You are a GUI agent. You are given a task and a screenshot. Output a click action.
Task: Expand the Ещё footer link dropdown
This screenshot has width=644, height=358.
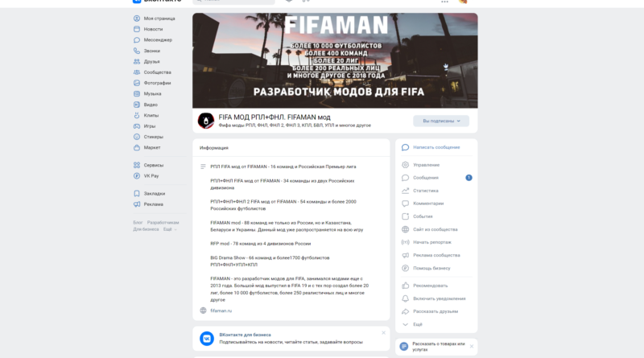(170, 229)
